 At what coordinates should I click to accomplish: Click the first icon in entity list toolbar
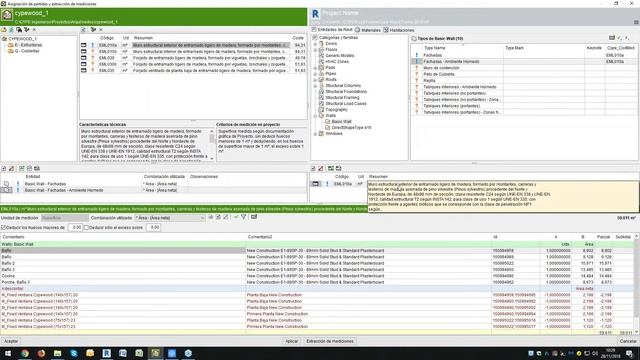[4, 168]
